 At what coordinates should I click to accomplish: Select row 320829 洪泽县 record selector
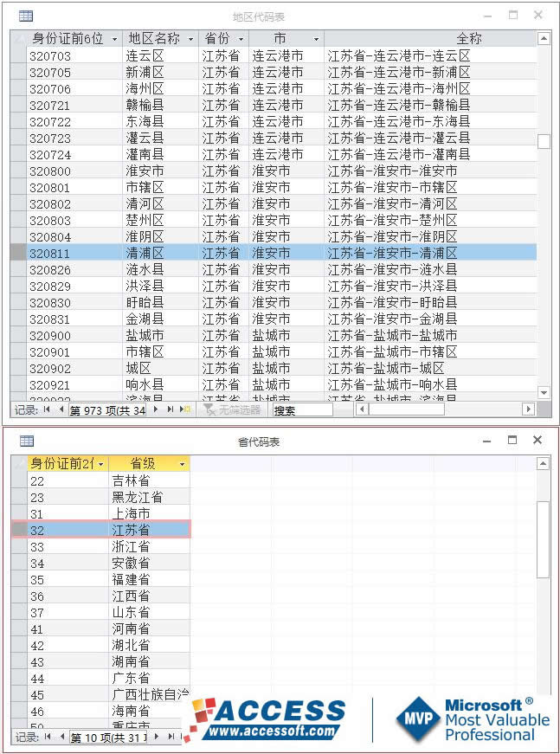tap(18, 287)
